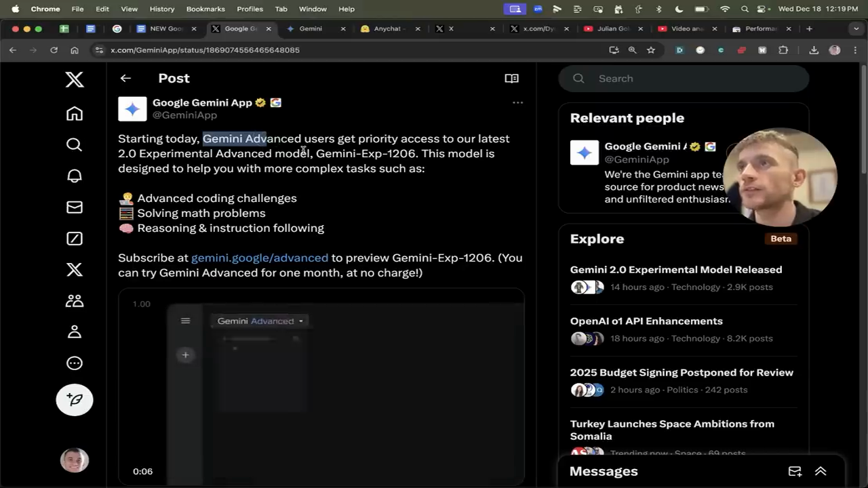Open macOS Wi-Fi status icon

725,9
